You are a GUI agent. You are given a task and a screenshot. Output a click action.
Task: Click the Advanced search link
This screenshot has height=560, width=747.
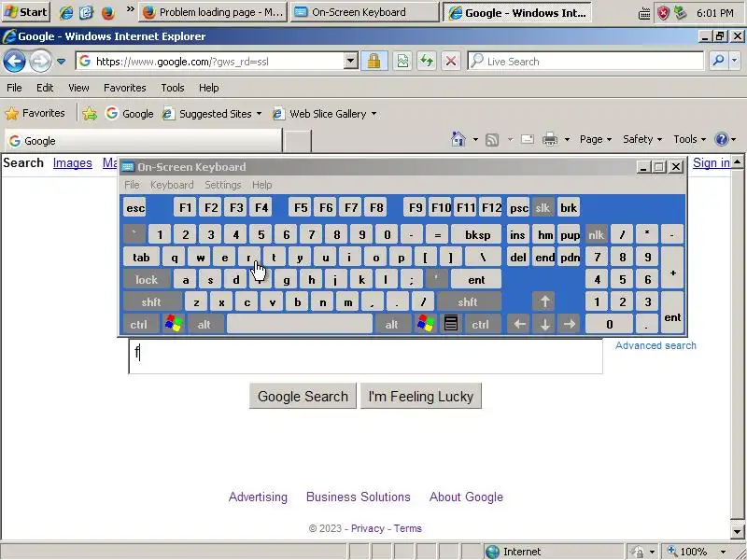[x=655, y=345]
